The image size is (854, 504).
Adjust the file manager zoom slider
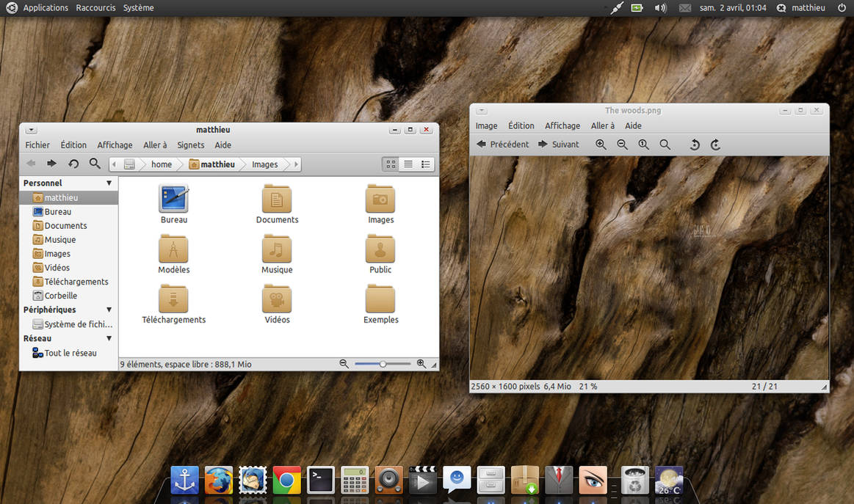[383, 364]
